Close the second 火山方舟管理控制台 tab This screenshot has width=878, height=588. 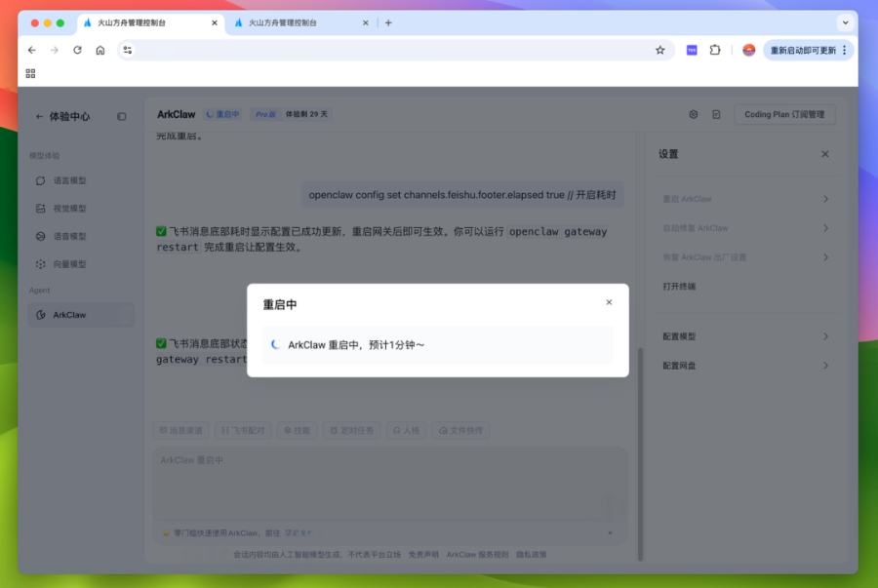pos(366,23)
